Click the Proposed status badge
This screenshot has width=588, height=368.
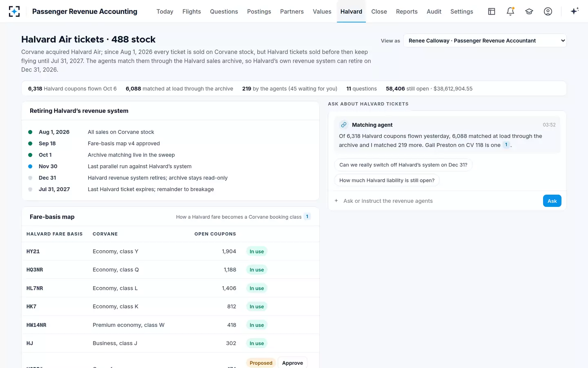point(261,363)
